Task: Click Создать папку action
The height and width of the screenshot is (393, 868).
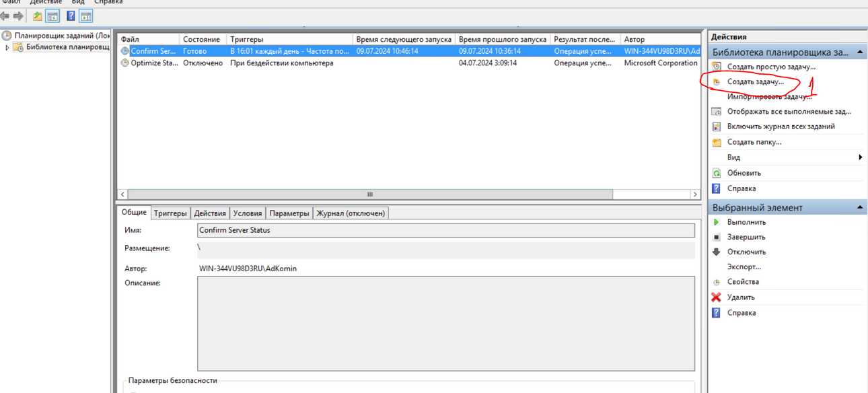Action: [754, 142]
